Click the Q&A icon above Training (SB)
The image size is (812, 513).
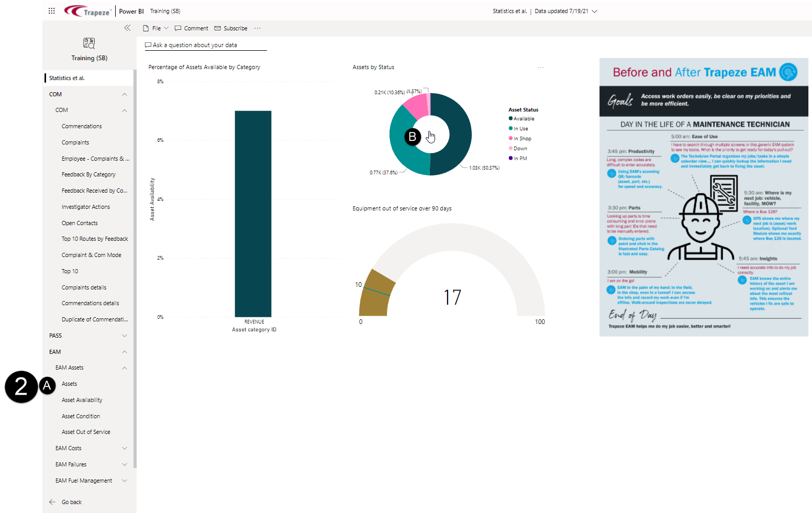coord(88,43)
